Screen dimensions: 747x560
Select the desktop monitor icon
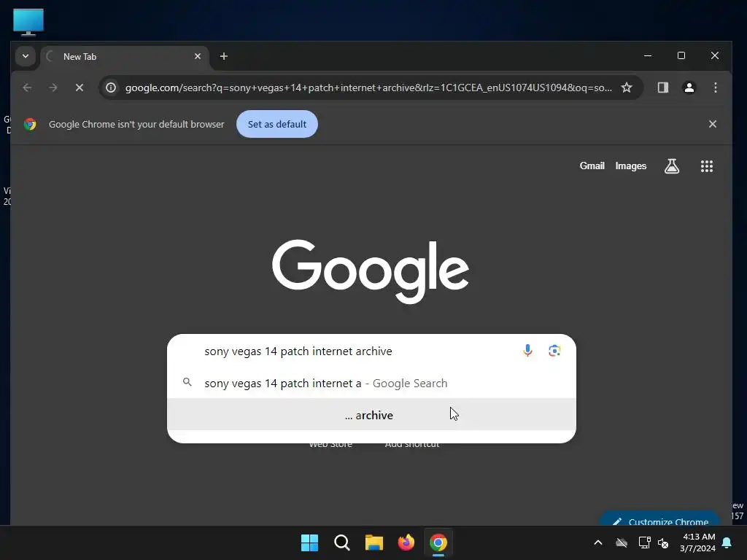click(28, 22)
